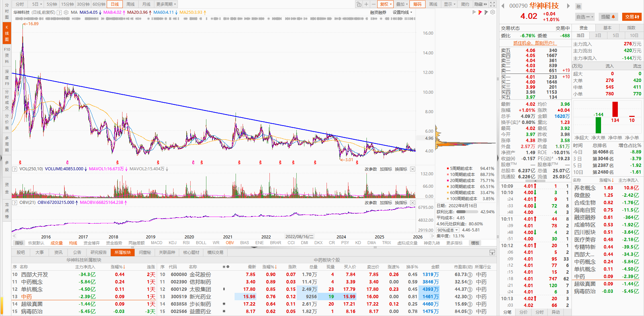
Task: Toggle 均线 moving average indicator
Action: [73, 243]
